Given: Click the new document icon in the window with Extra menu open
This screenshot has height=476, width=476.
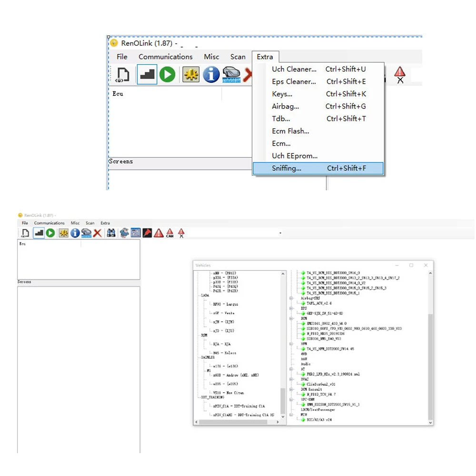Looking at the screenshot, I should coord(123,75).
